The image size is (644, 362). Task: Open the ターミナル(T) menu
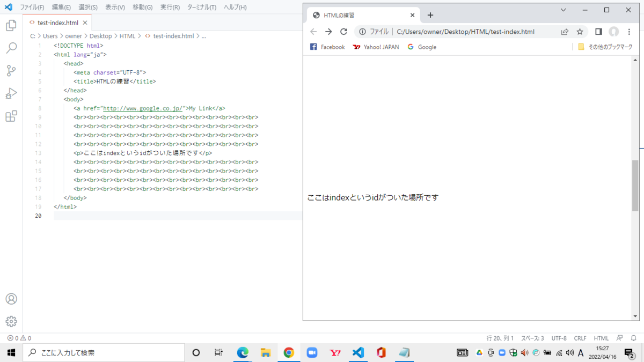coord(202,8)
